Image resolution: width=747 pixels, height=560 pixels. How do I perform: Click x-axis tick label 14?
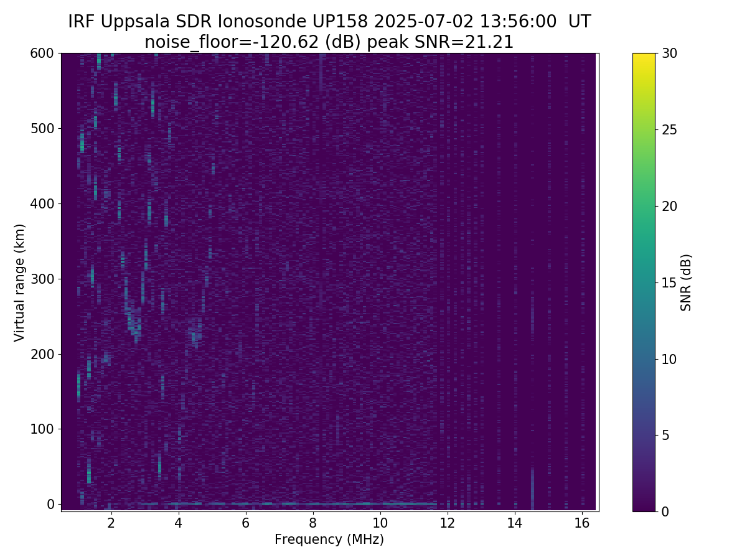515,523
